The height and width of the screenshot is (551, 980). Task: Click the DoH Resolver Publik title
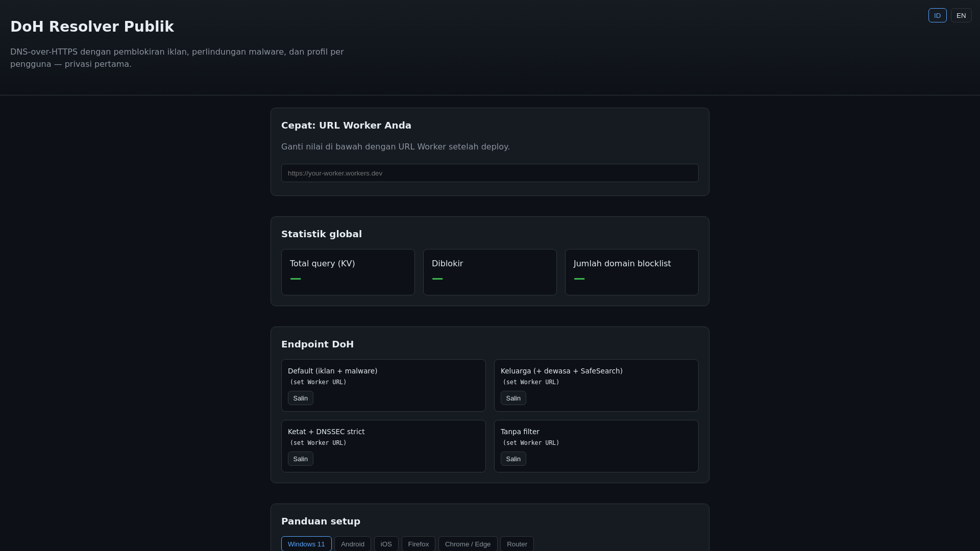point(92,27)
